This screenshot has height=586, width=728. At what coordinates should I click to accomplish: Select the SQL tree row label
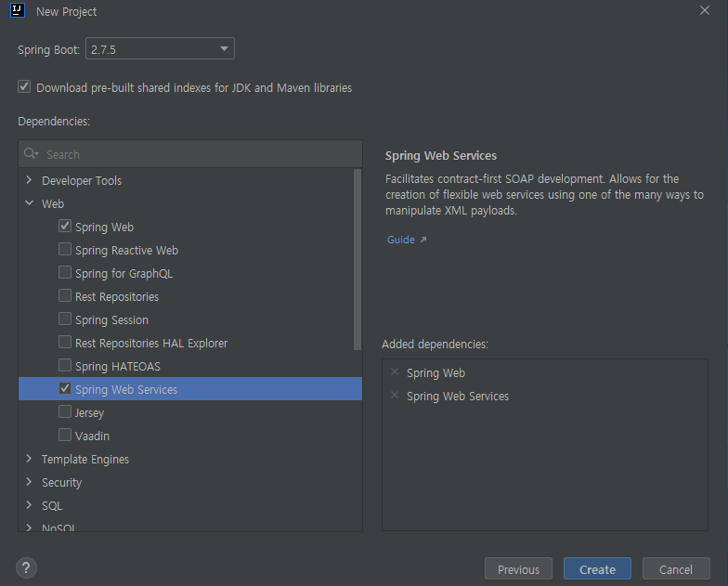(x=52, y=505)
